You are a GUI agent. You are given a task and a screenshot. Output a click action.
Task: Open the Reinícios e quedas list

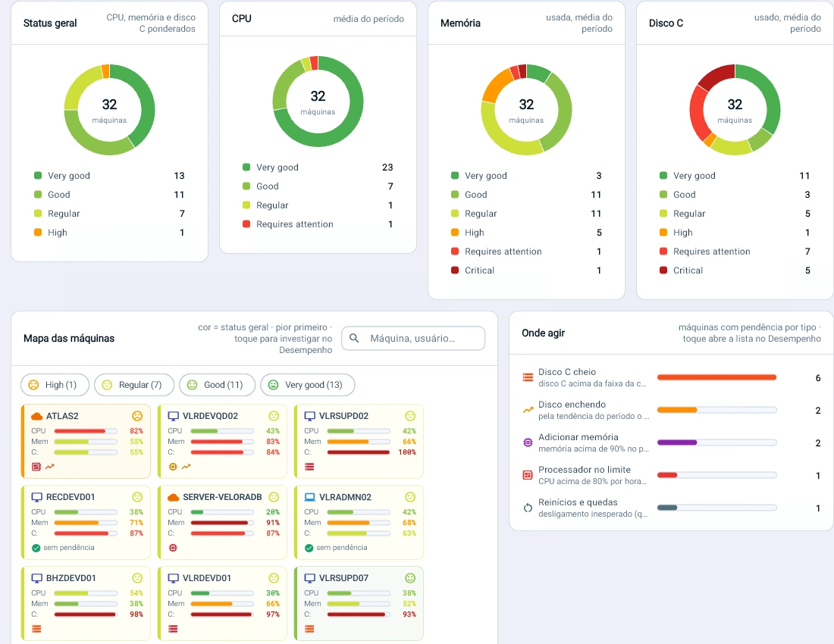pos(671,508)
